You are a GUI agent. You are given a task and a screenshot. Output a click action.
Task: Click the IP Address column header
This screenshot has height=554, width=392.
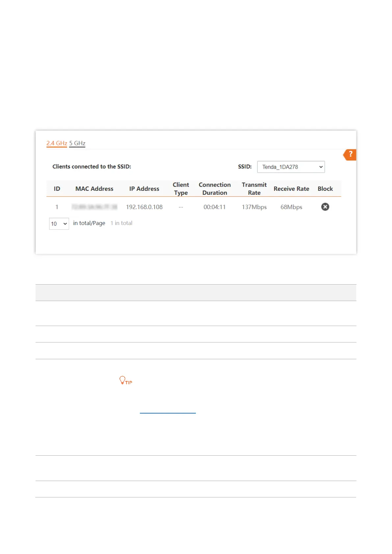click(144, 189)
